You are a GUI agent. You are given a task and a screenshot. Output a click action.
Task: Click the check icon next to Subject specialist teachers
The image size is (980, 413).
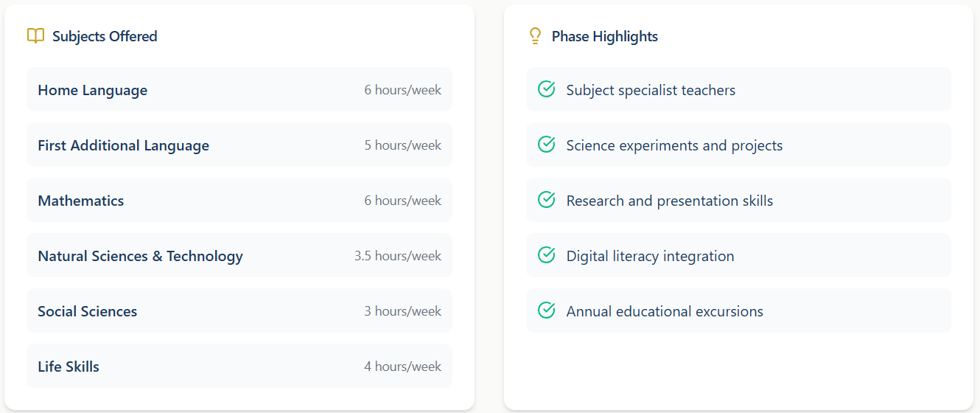tap(546, 89)
